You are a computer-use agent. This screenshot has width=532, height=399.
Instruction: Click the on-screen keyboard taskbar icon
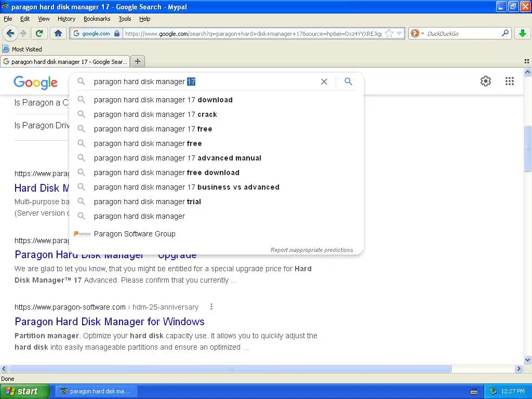tap(474, 392)
